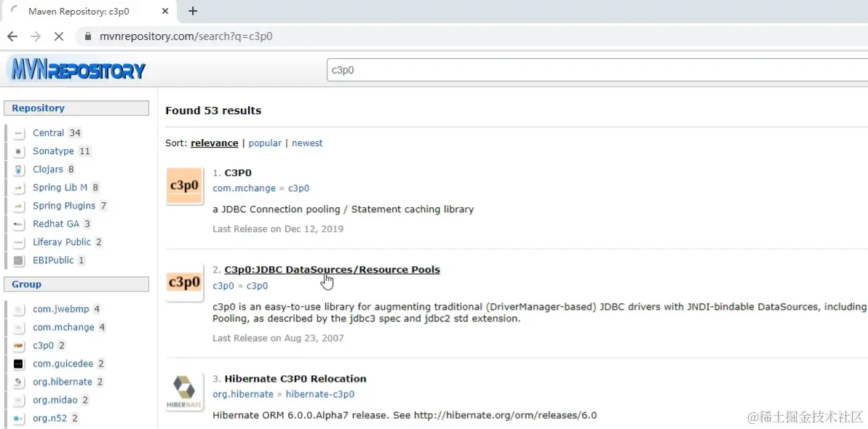Click the Liferay Public icon

click(x=20, y=243)
